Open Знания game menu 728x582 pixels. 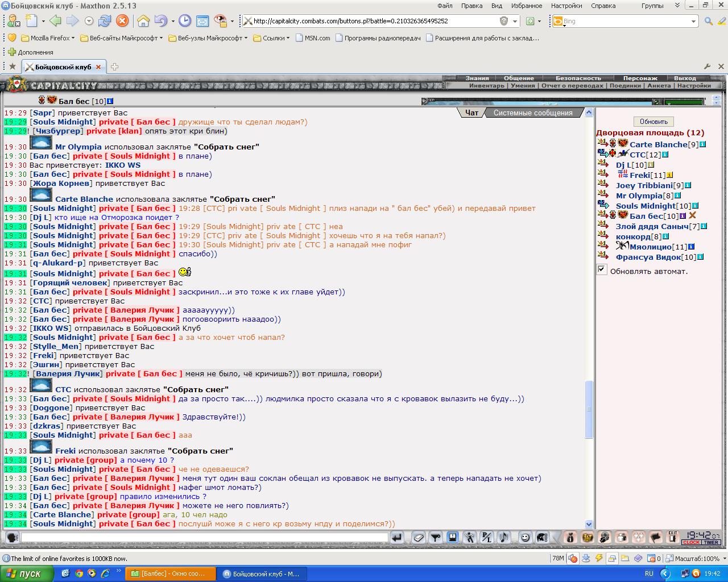click(x=477, y=78)
